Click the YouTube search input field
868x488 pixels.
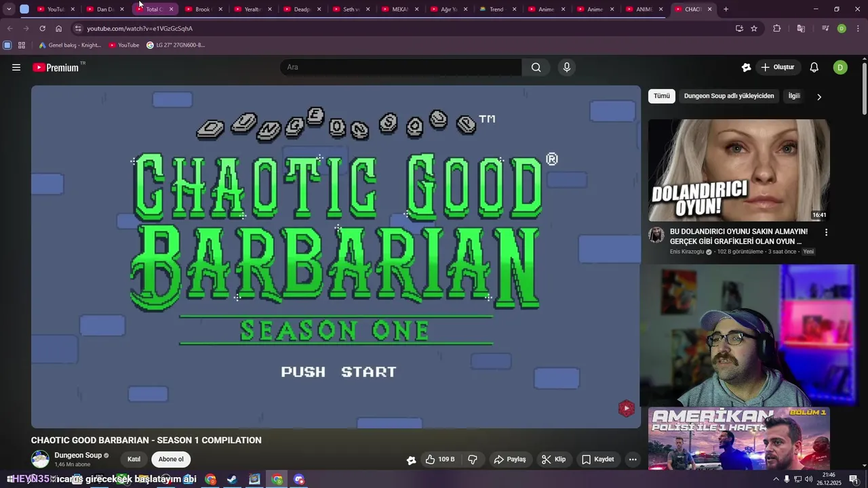pos(401,67)
